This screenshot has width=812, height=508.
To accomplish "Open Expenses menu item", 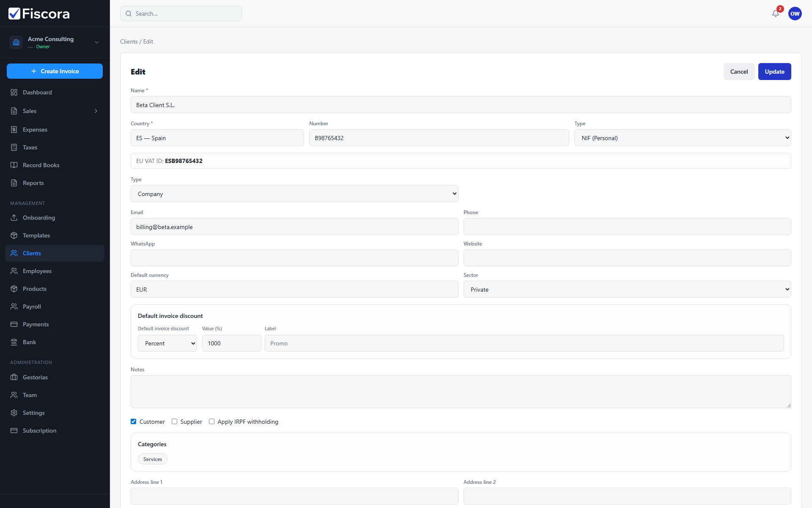I will coord(55,130).
